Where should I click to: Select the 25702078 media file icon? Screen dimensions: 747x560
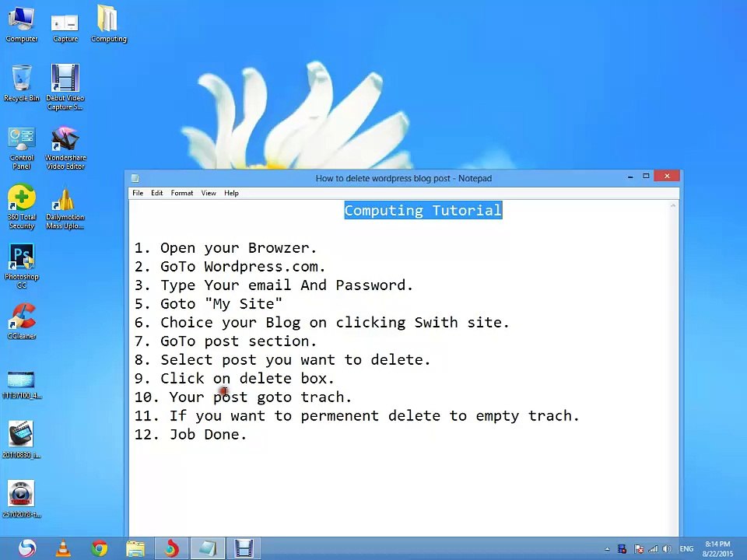22,499
